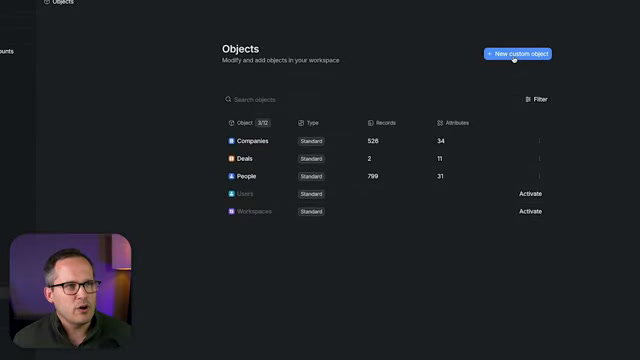Click the 11 attributes value for Deals
Viewport: 640px width, 360px height.
(440, 158)
